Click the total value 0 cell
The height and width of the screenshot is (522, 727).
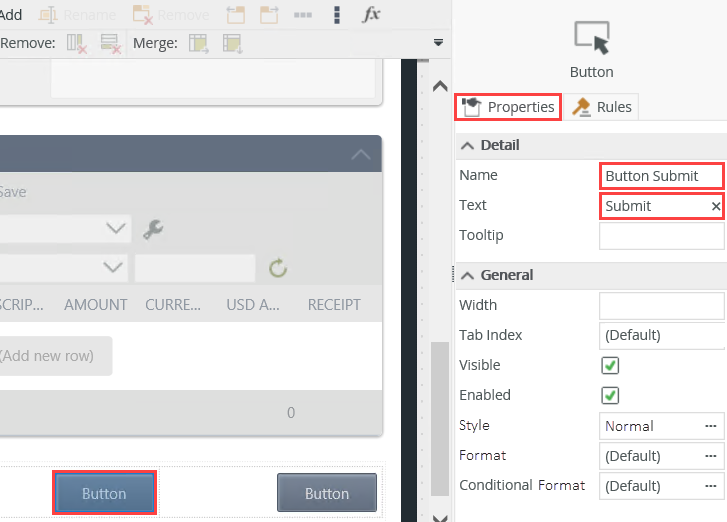[x=291, y=413]
